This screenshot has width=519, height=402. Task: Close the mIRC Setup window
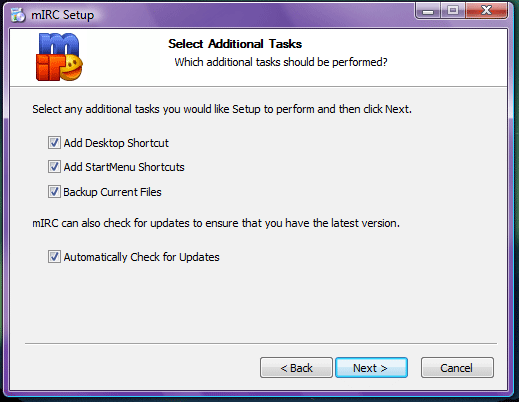(486, 11)
